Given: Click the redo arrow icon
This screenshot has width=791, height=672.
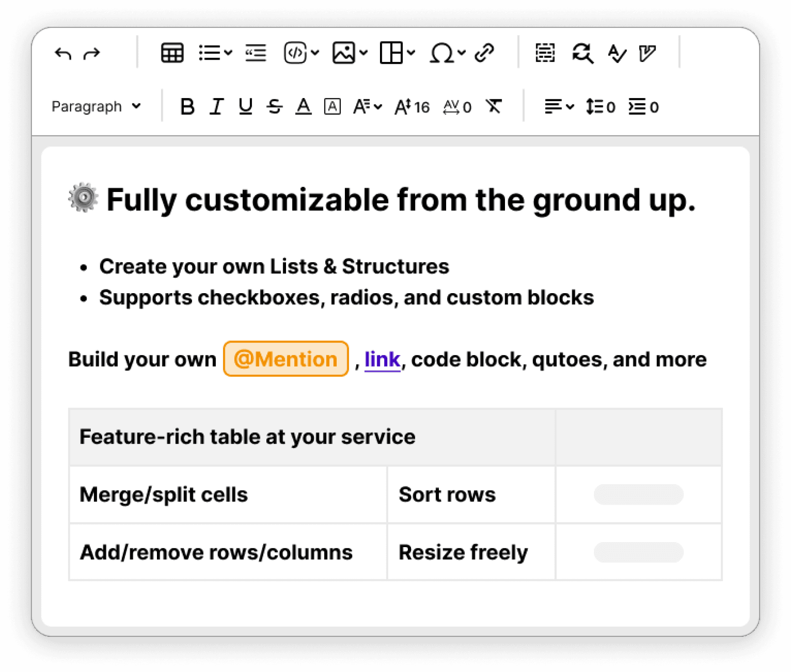Looking at the screenshot, I should click(92, 53).
